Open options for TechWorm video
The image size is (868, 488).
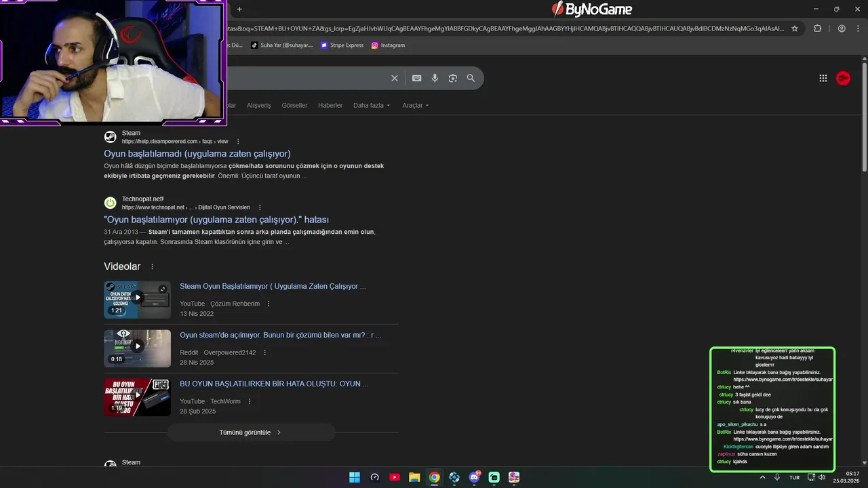point(250,401)
